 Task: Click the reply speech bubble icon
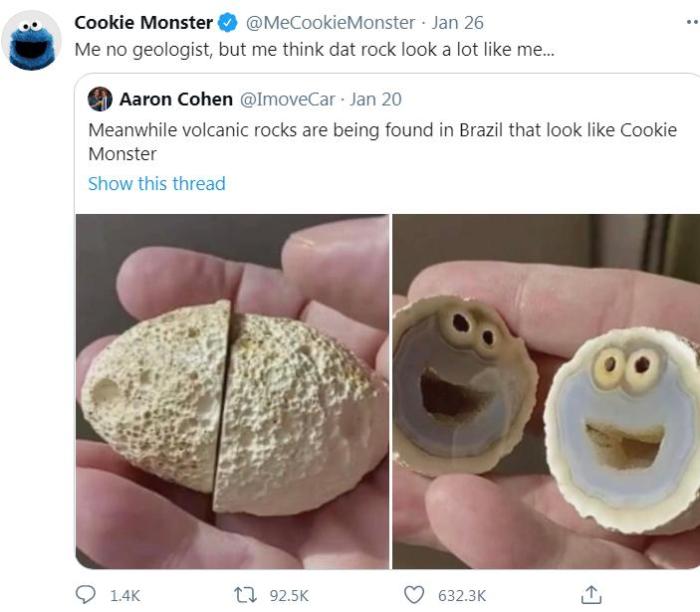click(85, 595)
